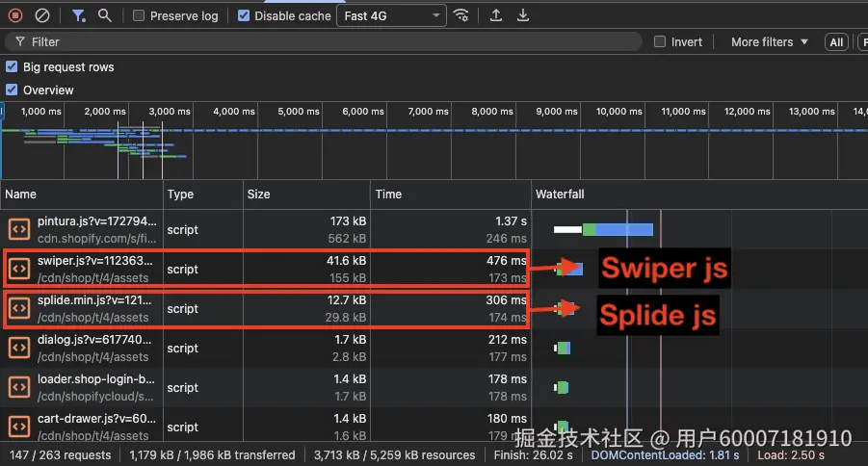Click 41.6 kB size of swiper.js
This screenshot has height=466, width=868.
(346, 261)
